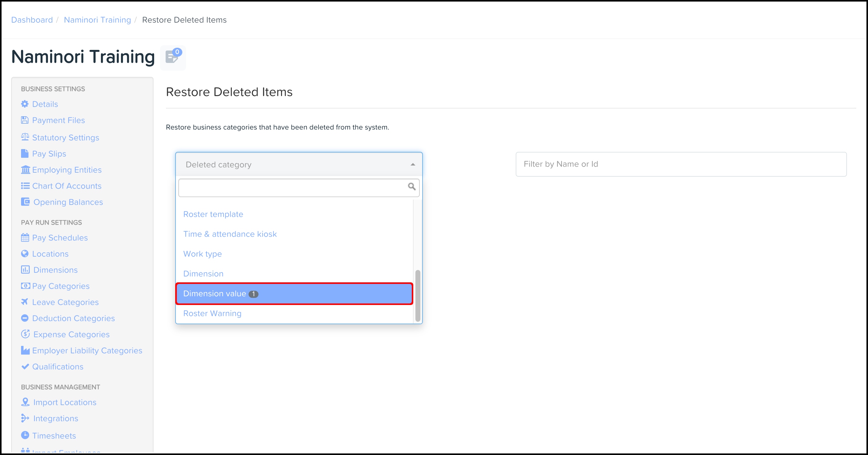This screenshot has height=455, width=868.
Task: Go to Dashboard breadcrumb link
Action: pos(32,20)
